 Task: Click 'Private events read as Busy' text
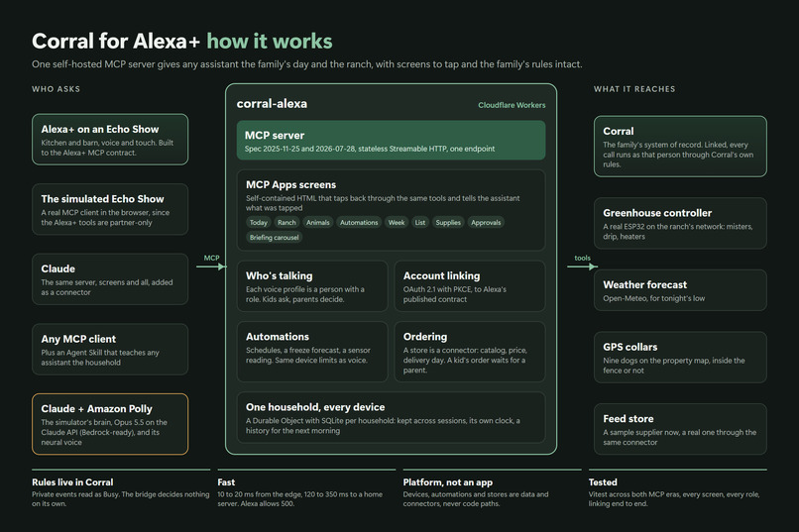pos(76,494)
